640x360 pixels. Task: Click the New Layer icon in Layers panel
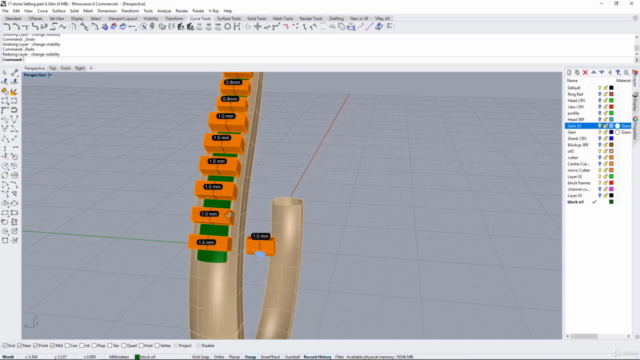569,72
